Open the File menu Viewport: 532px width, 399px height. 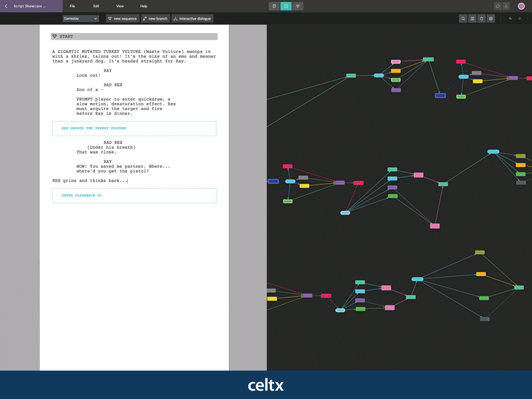(72, 6)
